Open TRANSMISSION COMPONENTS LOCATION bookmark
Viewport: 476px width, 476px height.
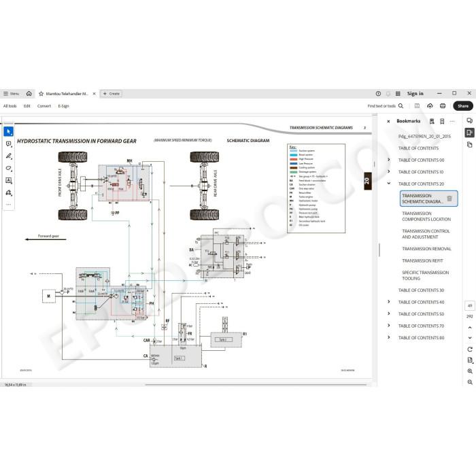tap(426, 216)
